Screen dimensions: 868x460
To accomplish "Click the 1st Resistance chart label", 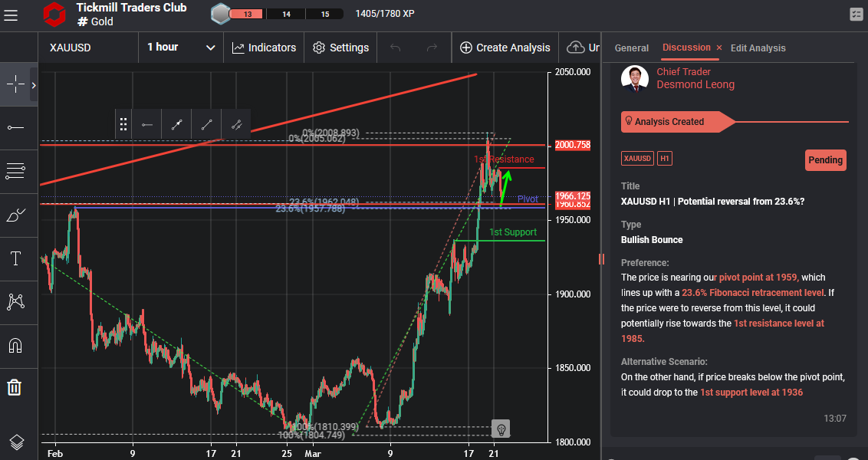I will click(x=504, y=159).
